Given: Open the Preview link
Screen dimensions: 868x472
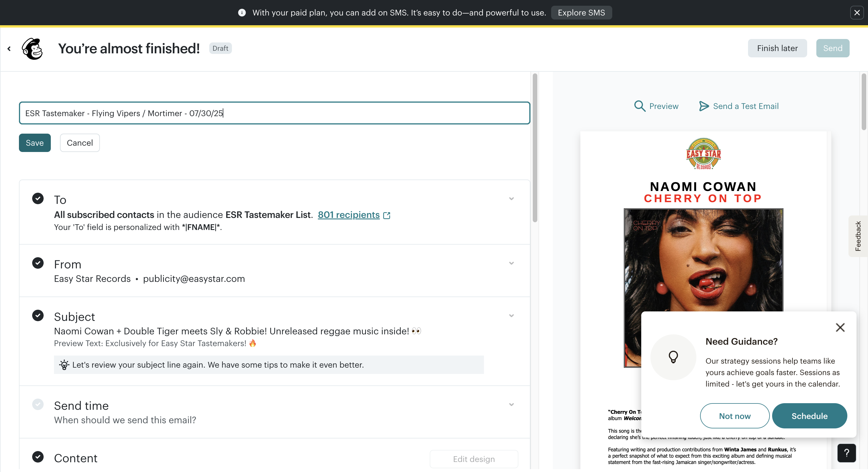Looking at the screenshot, I should pos(664,106).
